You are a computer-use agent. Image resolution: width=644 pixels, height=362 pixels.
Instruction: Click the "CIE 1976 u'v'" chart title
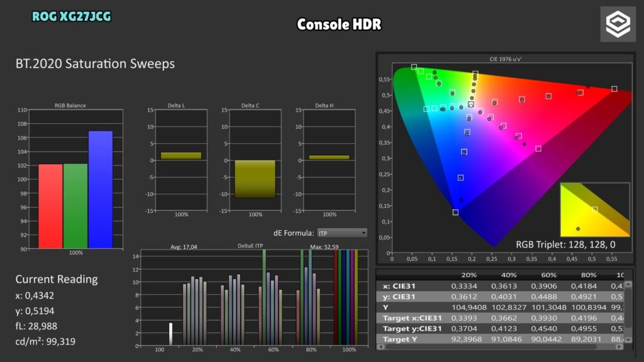tap(505, 59)
